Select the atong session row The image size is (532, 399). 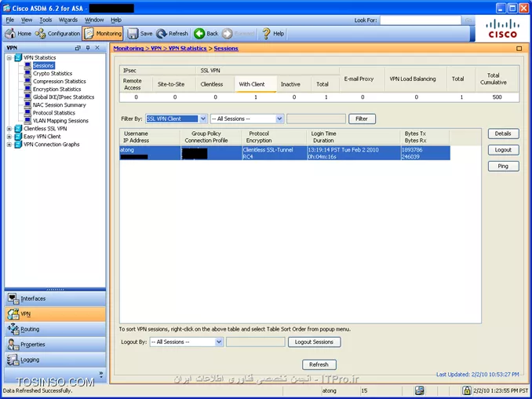285,153
